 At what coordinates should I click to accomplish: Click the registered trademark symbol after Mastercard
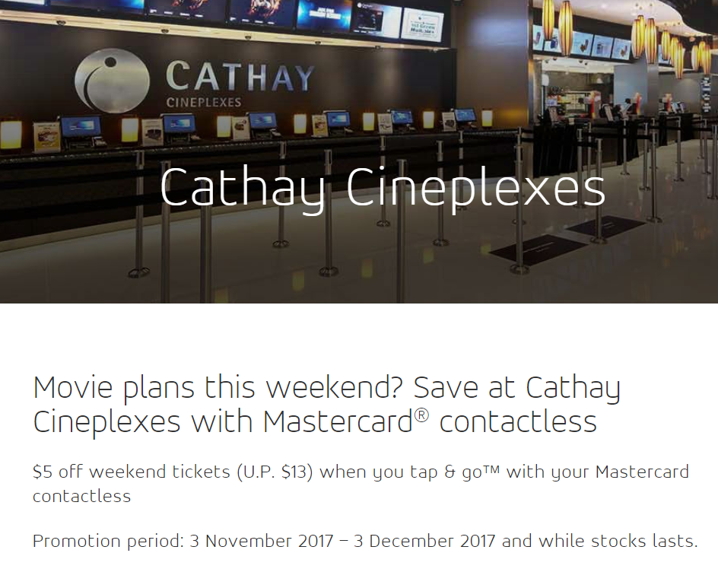[x=421, y=415]
